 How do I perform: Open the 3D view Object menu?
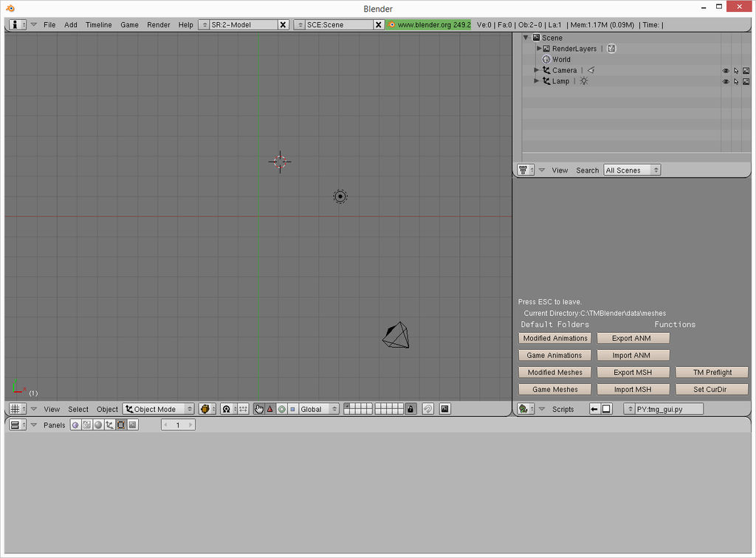[x=107, y=409]
